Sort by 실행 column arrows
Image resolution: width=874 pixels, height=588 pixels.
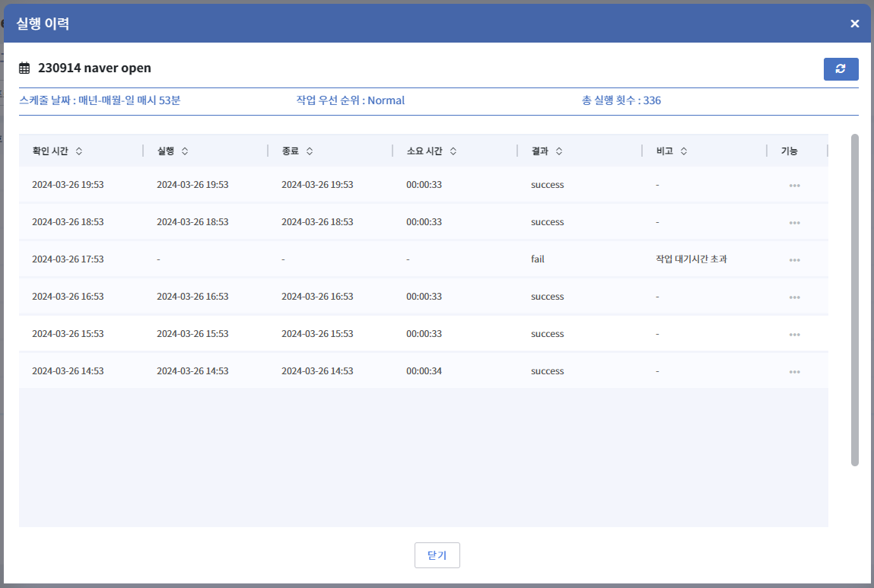pos(185,151)
